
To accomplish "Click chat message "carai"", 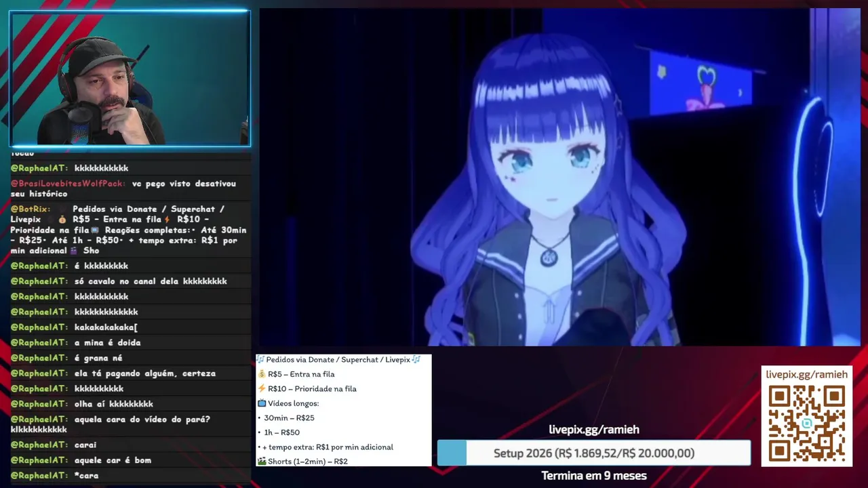I will (x=85, y=445).
